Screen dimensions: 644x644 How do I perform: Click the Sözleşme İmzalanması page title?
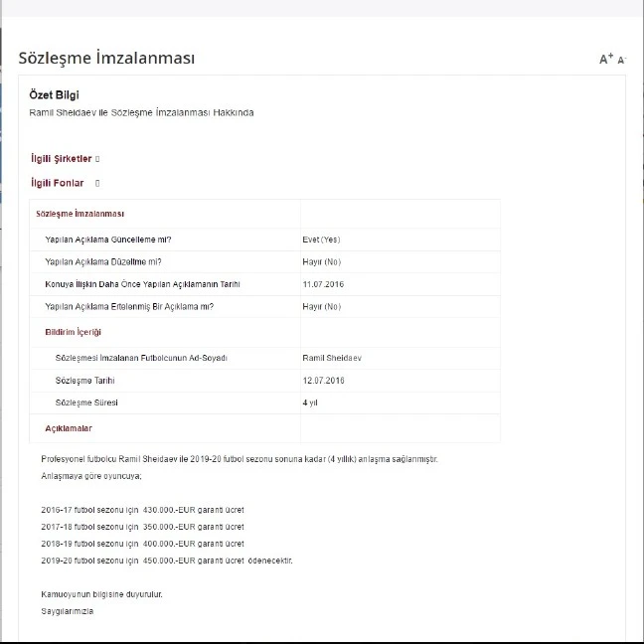106,58
